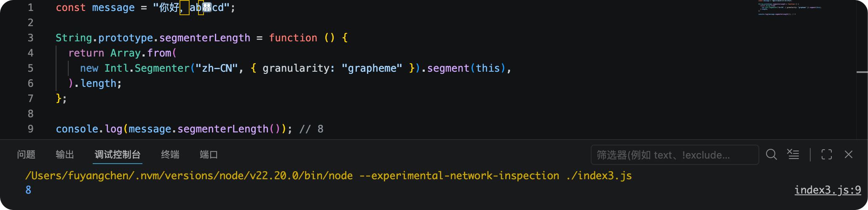The width and height of the screenshot is (868, 210).
Task: Close the bottom panel
Action: [849, 155]
